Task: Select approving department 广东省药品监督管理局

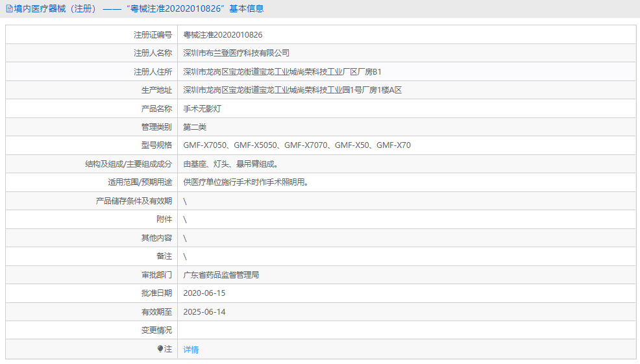Action: (x=221, y=275)
